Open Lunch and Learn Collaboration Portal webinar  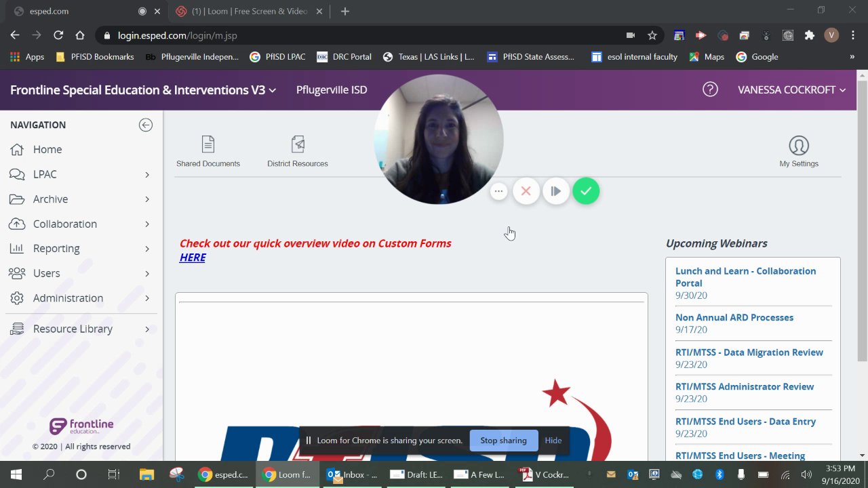745,277
